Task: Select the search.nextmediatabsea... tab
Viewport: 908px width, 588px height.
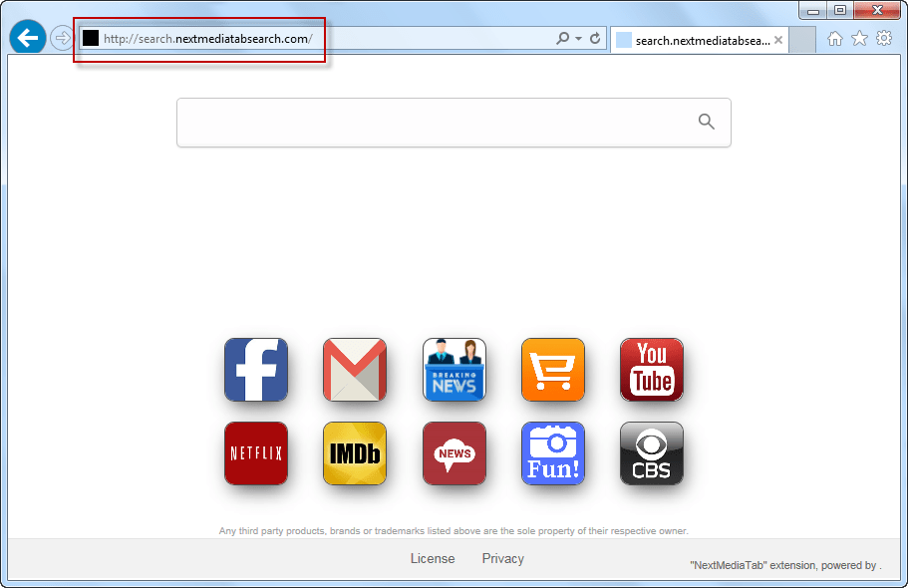Action: [x=699, y=40]
